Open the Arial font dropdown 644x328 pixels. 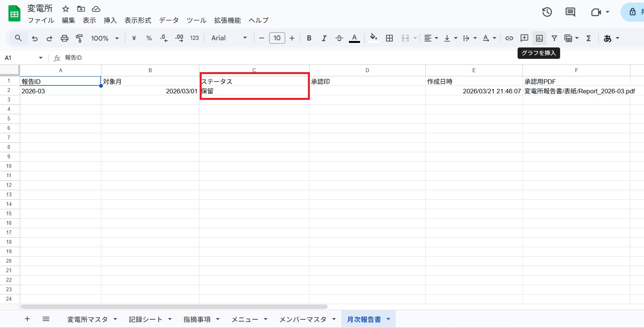click(229, 38)
